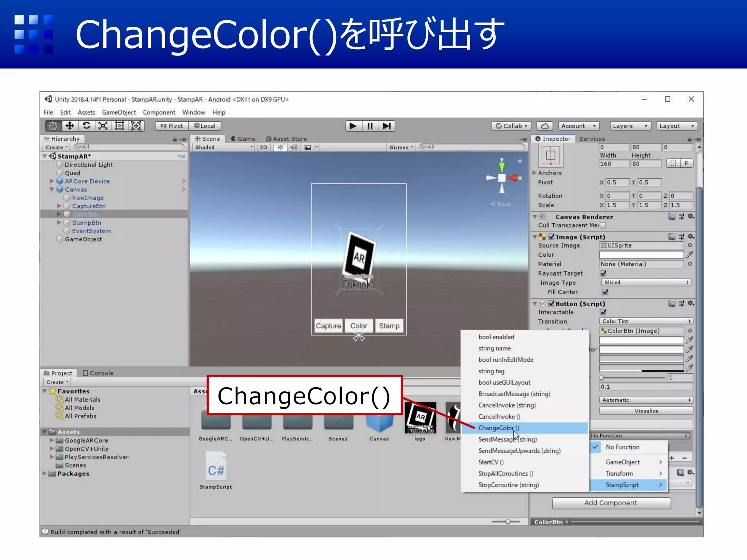Open StampScript submenu

click(629, 485)
